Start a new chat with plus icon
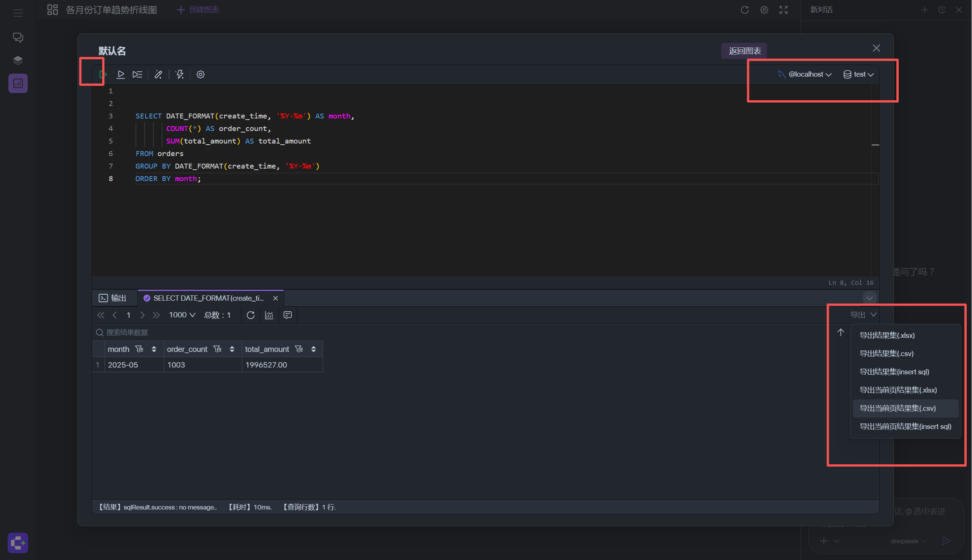Image resolution: width=972 pixels, height=560 pixels. [925, 9]
